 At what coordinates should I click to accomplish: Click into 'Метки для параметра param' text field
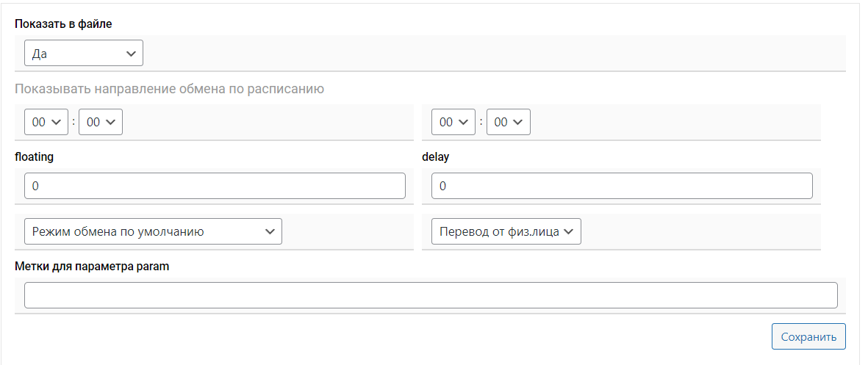(x=431, y=295)
